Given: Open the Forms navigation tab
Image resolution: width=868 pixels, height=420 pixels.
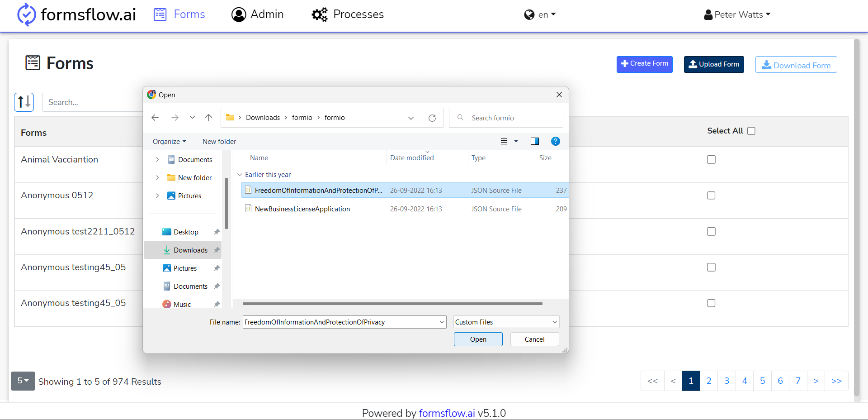Looking at the screenshot, I should click(x=179, y=14).
